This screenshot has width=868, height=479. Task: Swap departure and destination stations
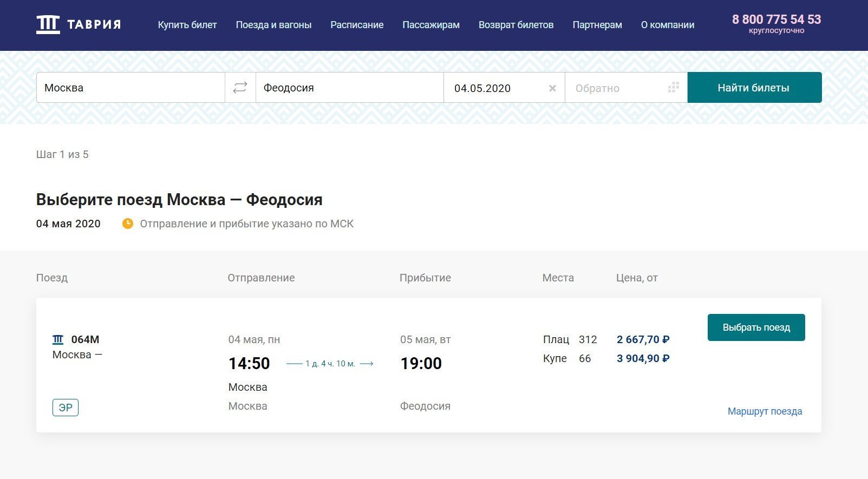240,88
